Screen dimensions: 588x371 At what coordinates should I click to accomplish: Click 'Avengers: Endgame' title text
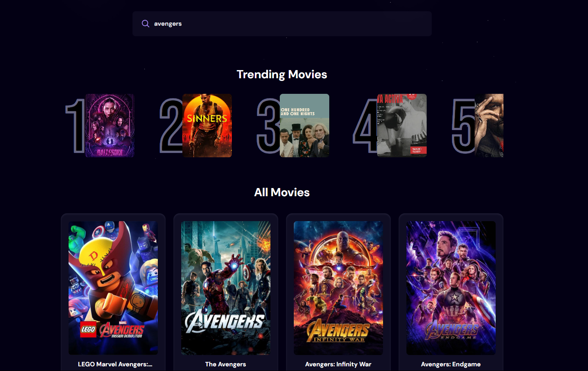tap(451, 364)
